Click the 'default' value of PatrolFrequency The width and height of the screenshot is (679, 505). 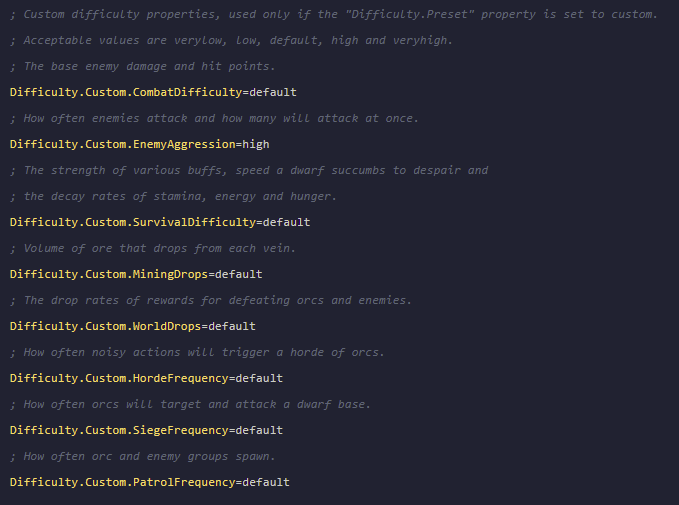point(263,482)
